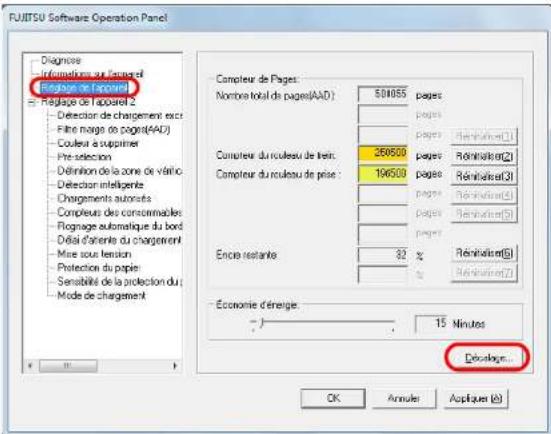This screenshot has height=434, width=551.
Task: Open Informations sur l'appareil tree entry
Action: click(x=92, y=74)
